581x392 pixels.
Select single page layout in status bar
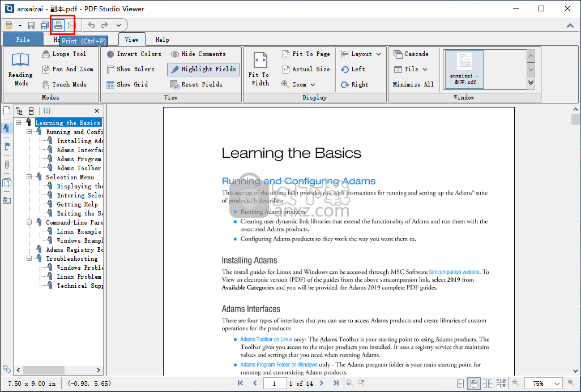(460, 384)
